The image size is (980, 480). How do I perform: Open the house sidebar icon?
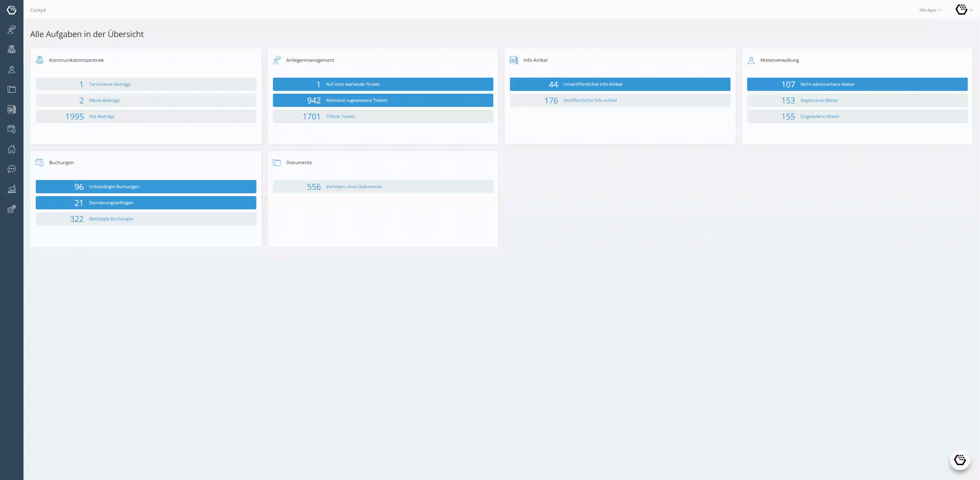[11, 149]
